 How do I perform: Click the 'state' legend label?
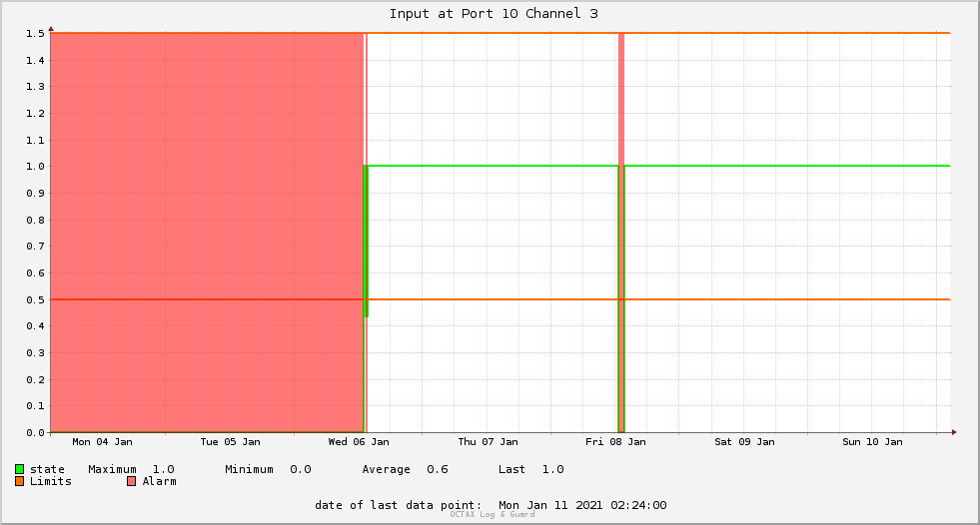coord(48,469)
